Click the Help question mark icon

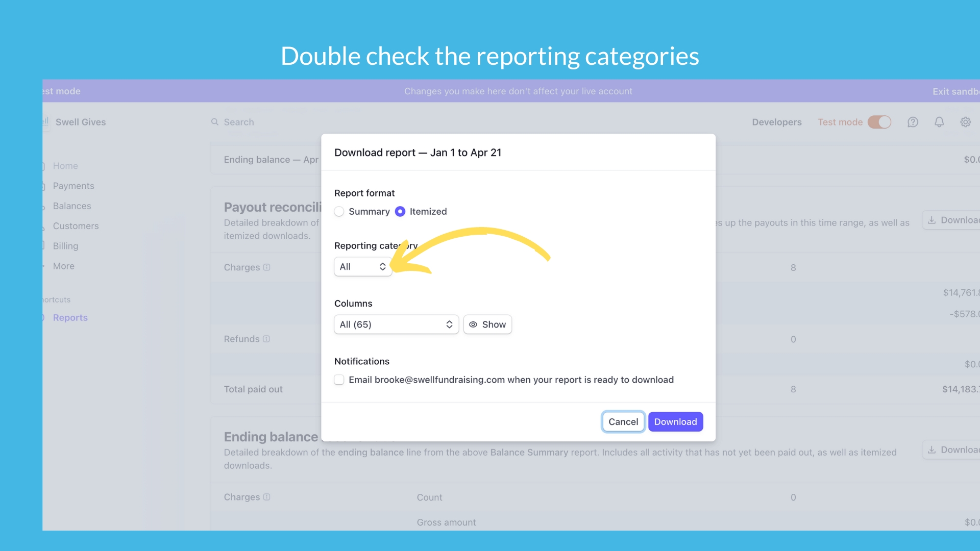(913, 122)
